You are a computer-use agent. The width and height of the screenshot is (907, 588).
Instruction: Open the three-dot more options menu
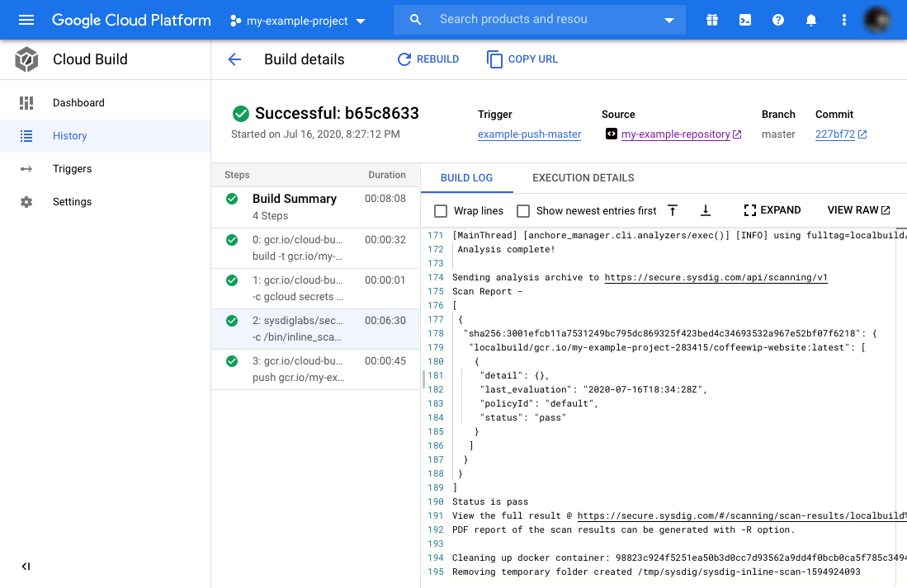click(x=844, y=21)
